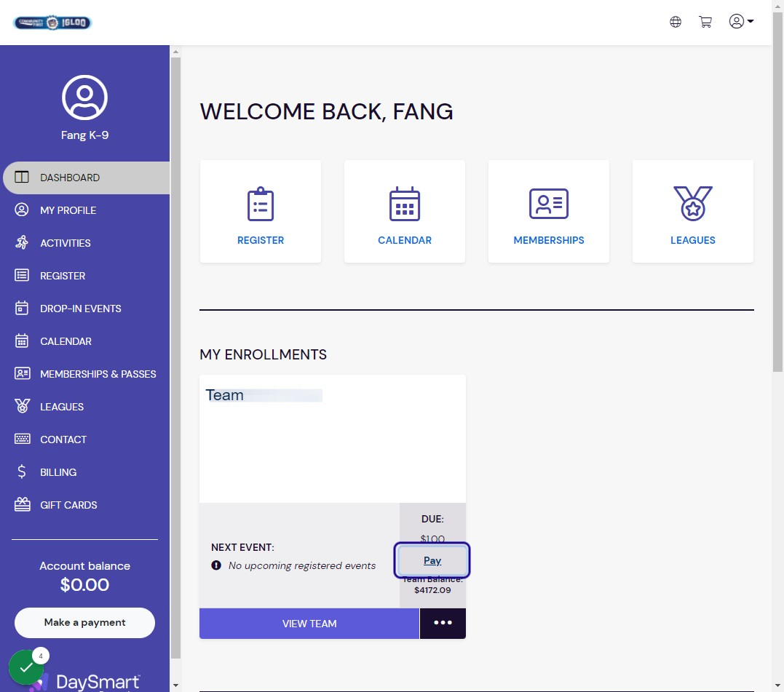Click the Drop-In Events calendar icon
This screenshot has height=692, width=784.
[x=22, y=308]
